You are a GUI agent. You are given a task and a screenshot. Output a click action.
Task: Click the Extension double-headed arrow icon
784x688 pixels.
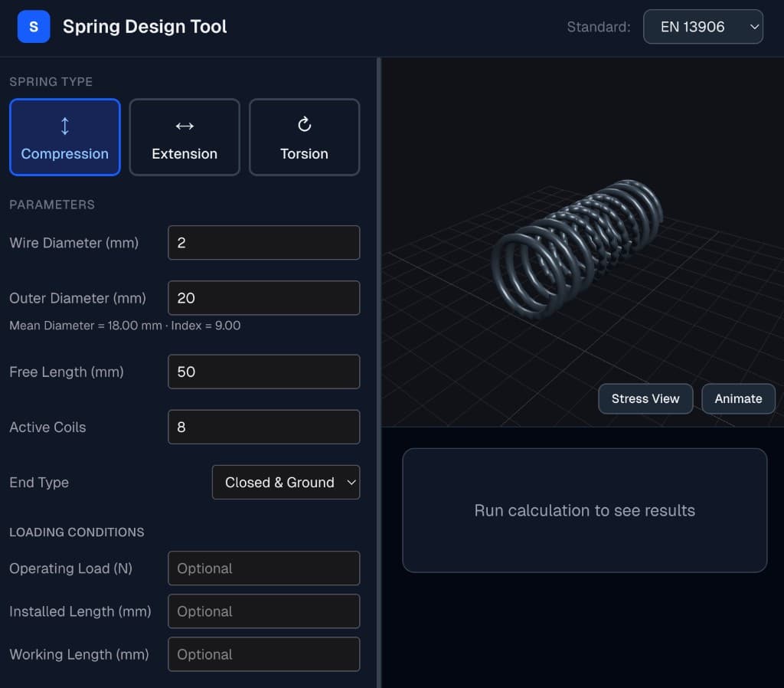coord(185,124)
